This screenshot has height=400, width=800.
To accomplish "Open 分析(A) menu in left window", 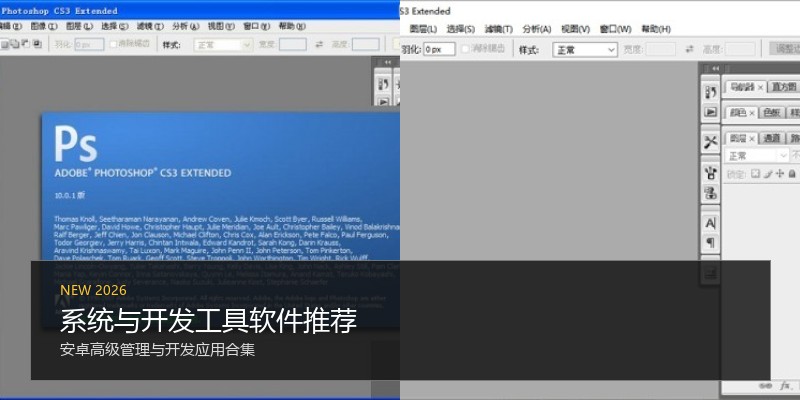I will click(x=185, y=27).
